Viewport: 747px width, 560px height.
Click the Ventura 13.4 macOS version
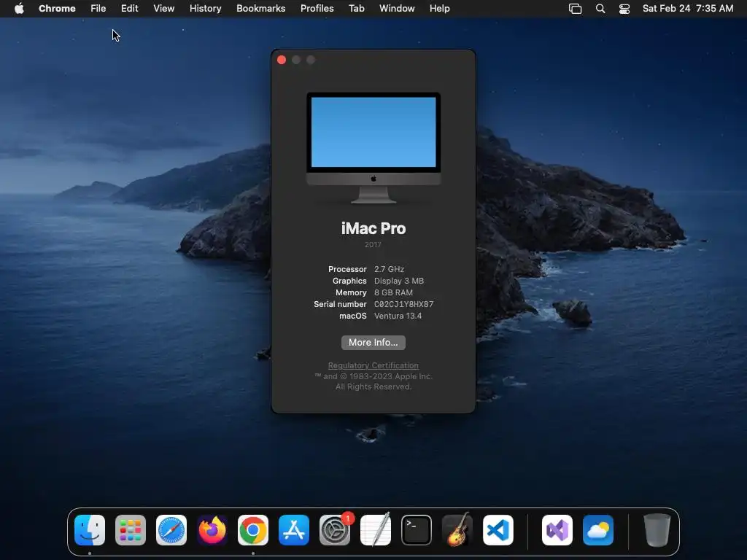[x=398, y=316]
